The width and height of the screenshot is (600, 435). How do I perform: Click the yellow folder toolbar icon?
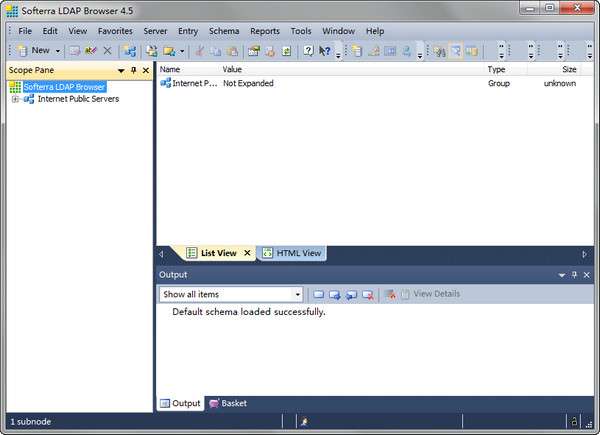(169, 51)
